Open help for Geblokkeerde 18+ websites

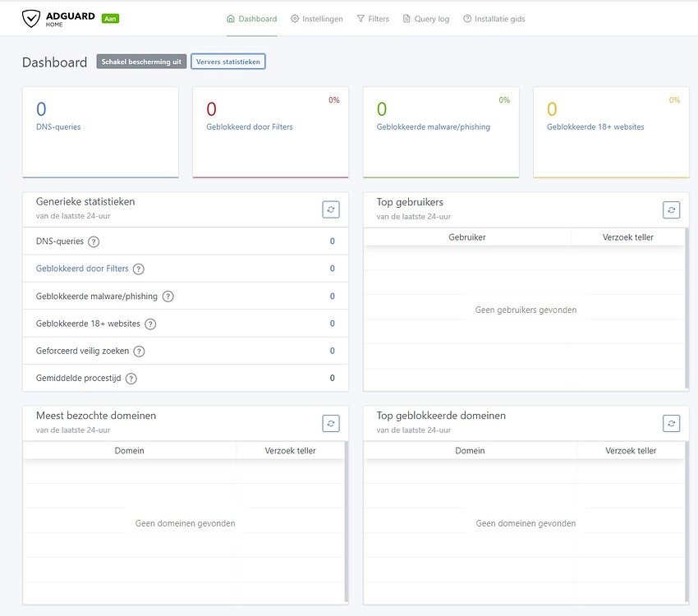(149, 324)
